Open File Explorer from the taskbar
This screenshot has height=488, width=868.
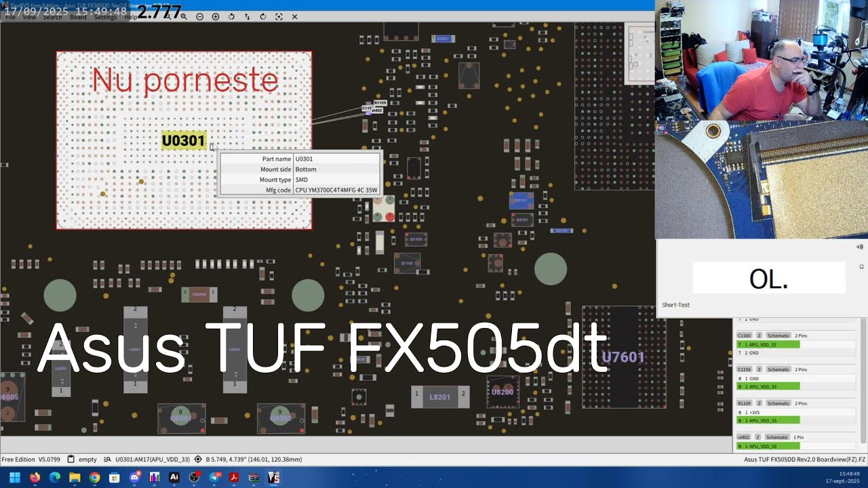75,477
